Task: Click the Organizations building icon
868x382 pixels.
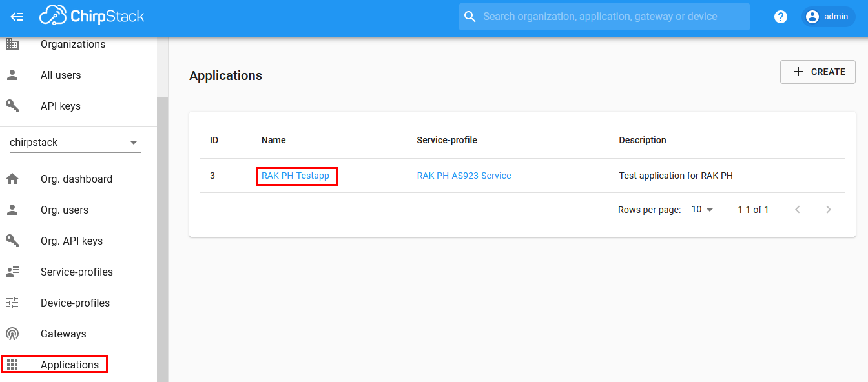Action: pos(12,44)
